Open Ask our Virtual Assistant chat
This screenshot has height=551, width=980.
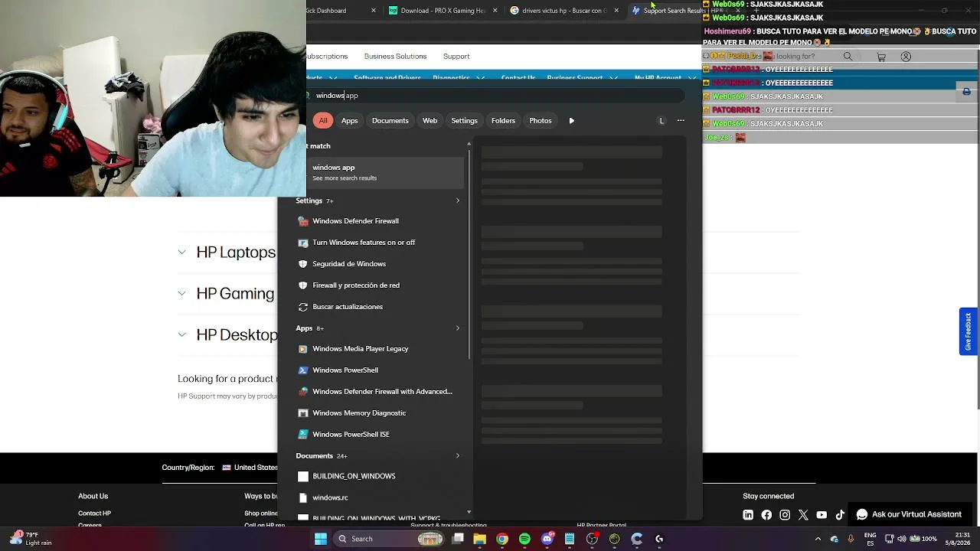[x=909, y=514]
